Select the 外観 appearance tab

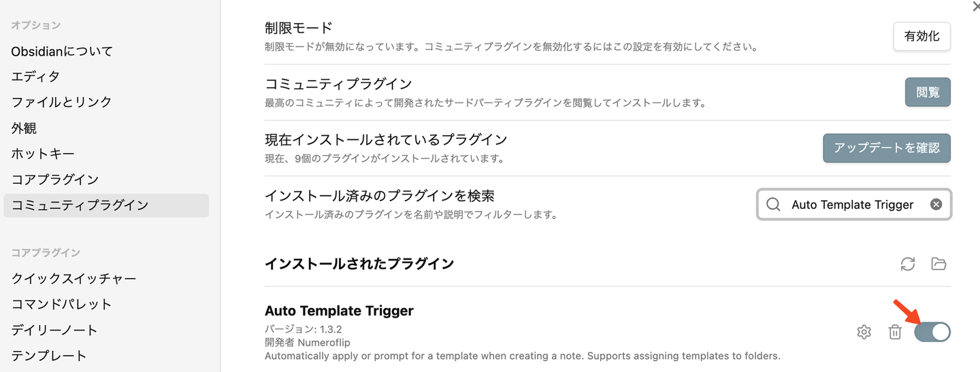[24, 128]
